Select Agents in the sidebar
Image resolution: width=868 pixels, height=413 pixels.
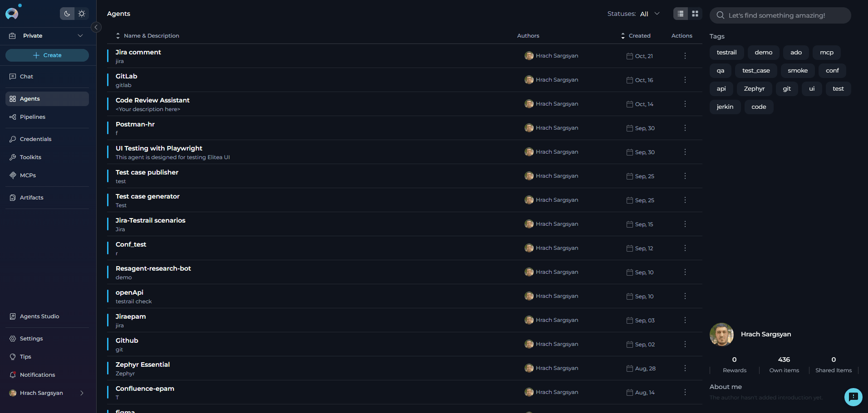coord(47,99)
